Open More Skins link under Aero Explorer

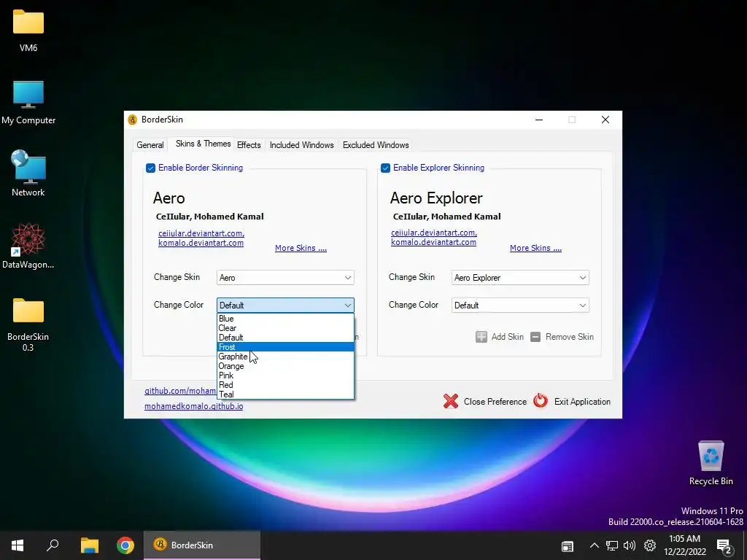point(535,248)
